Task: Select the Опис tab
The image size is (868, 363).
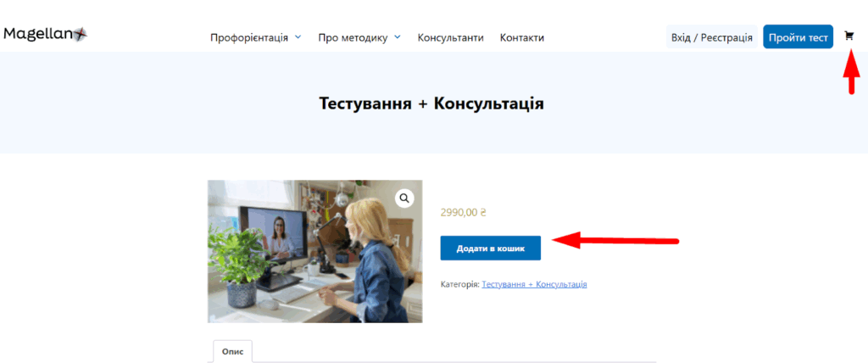Action: (x=231, y=350)
